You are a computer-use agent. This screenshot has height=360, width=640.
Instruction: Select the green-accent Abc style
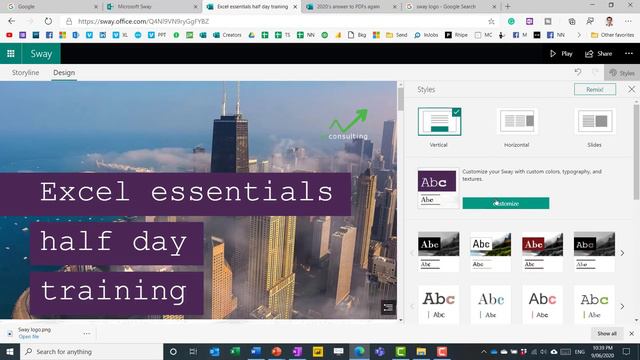pos(594,305)
